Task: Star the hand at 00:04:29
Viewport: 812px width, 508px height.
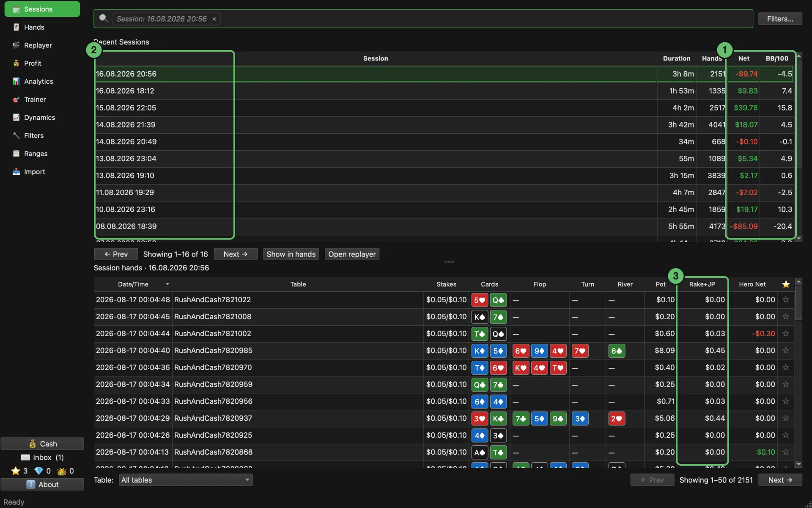Action: (x=785, y=418)
